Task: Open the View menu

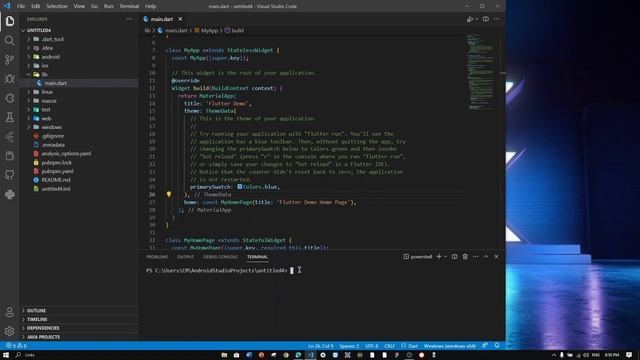Action: pyautogui.click(x=79, y=6)
